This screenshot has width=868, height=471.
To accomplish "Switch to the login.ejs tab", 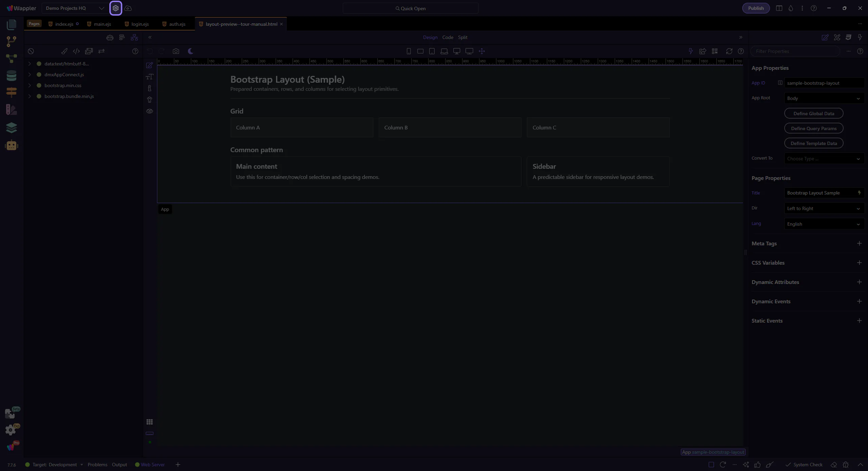I will pos(140,24).
